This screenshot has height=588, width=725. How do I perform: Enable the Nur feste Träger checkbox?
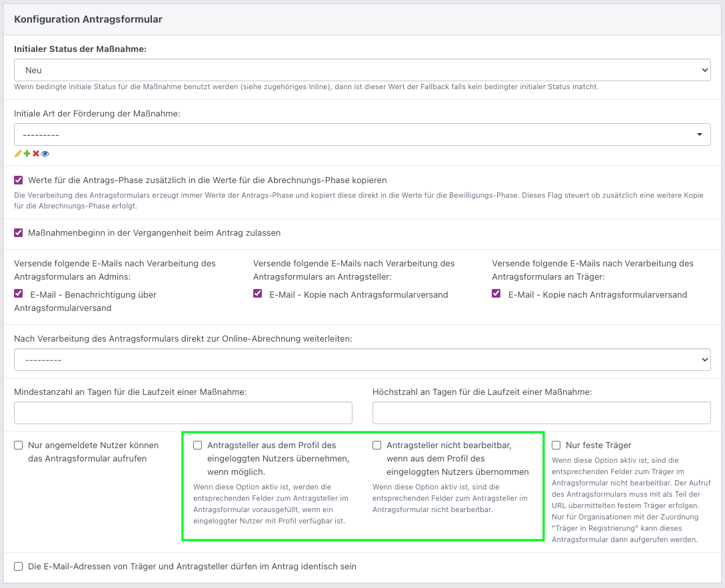556,445
